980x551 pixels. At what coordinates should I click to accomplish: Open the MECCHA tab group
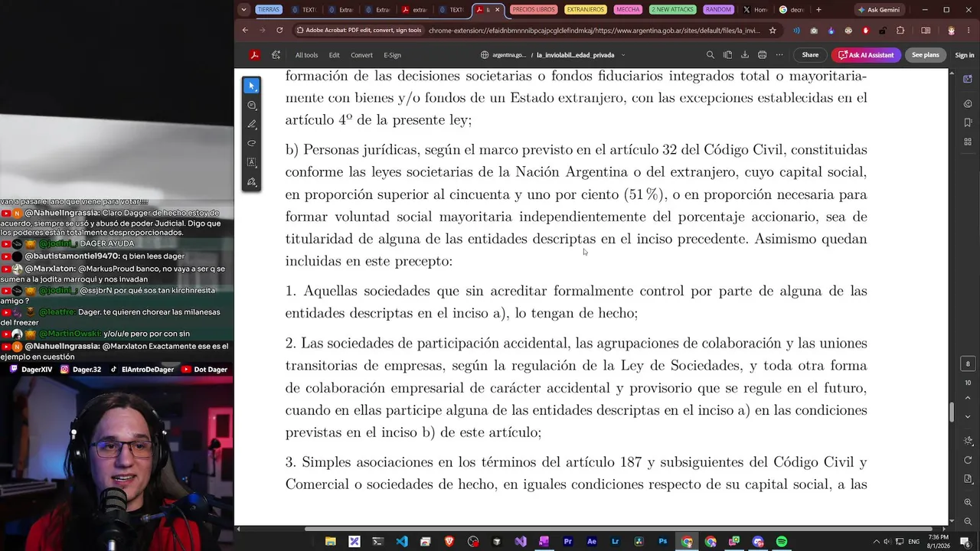(x=628, y=10)
